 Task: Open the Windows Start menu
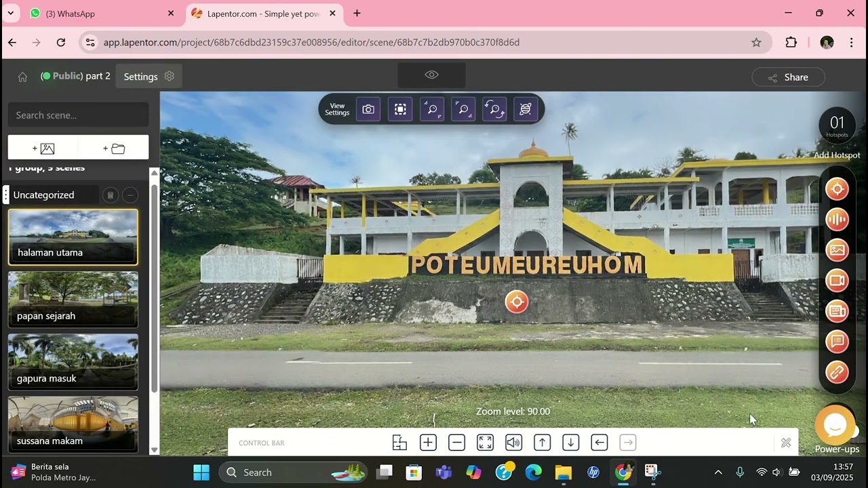[201, 472]
